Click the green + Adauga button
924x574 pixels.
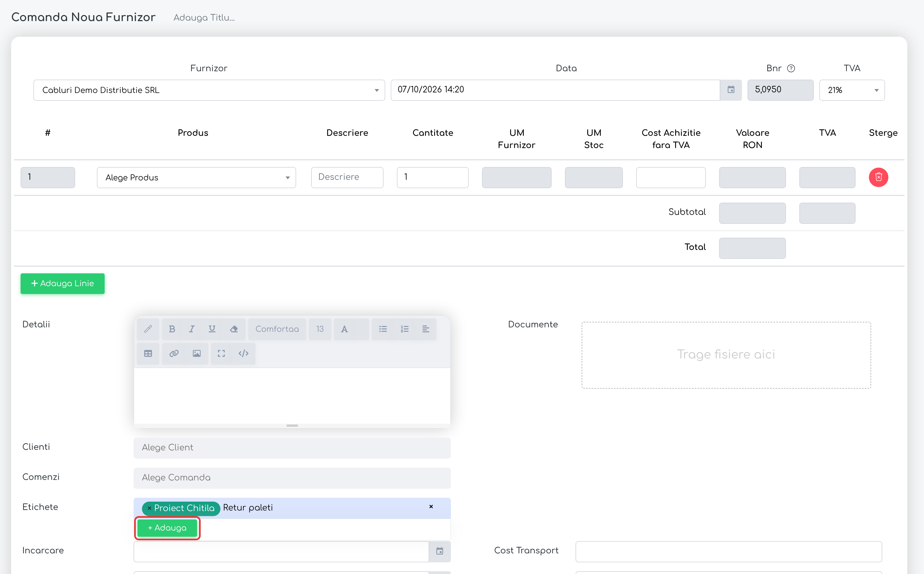pos(167,528)
